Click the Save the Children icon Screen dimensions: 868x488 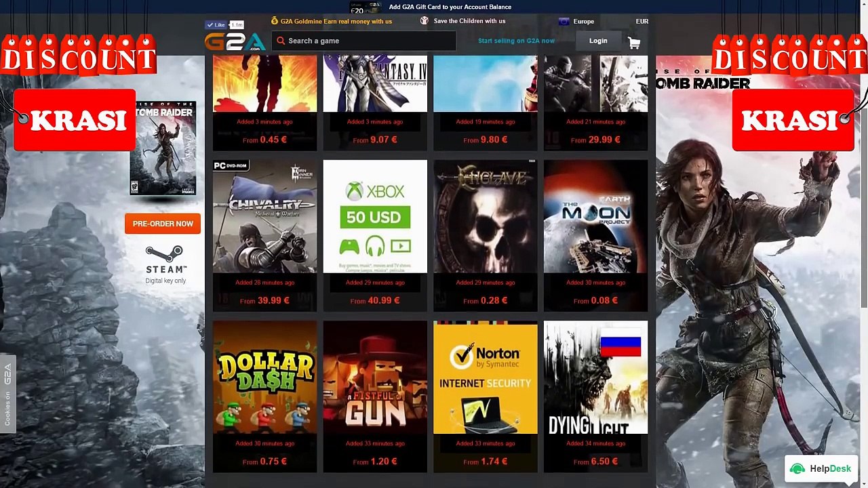point(425,21)
